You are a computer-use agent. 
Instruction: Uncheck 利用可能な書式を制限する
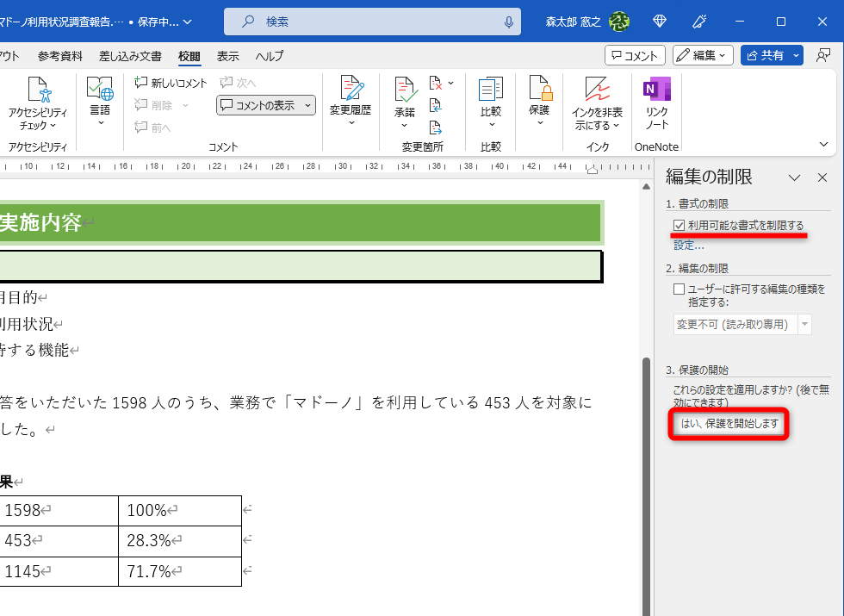(678, 225)
